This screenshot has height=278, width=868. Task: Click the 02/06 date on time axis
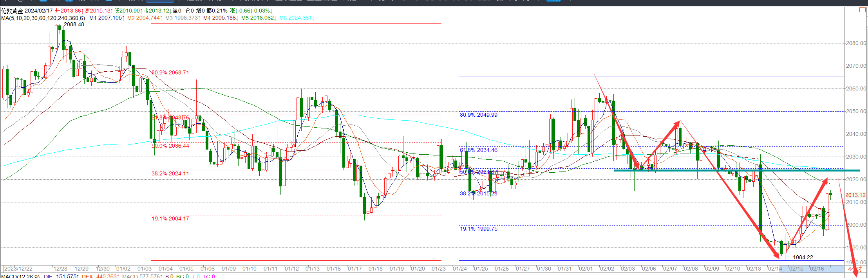(x=649, y=269)
